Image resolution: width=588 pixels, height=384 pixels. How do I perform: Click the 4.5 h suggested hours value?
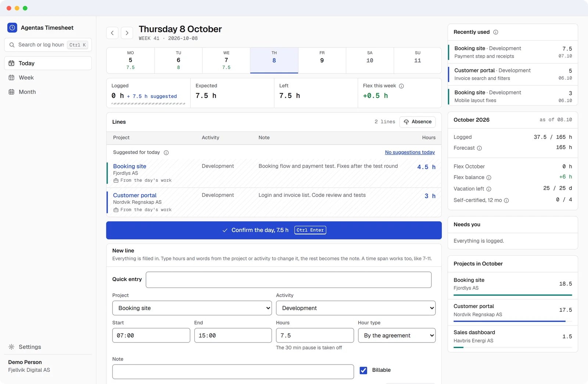(x=426, y=167)
